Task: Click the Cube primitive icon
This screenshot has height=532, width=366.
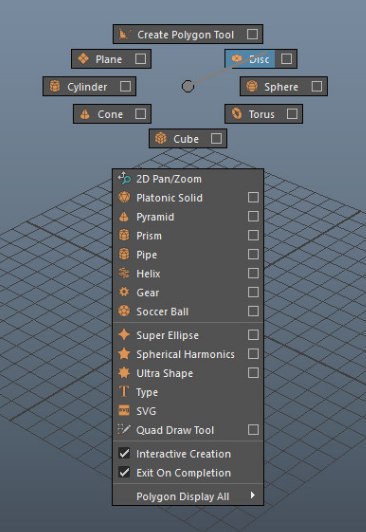Action: 161,138
